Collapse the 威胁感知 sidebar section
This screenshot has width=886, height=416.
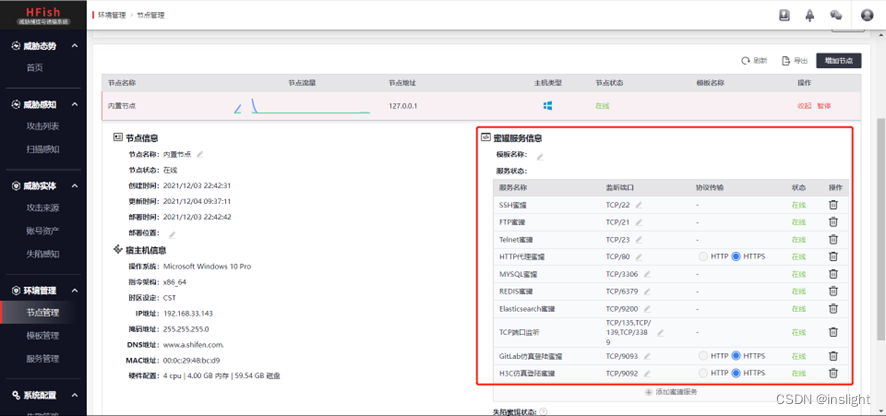(75, 104)
